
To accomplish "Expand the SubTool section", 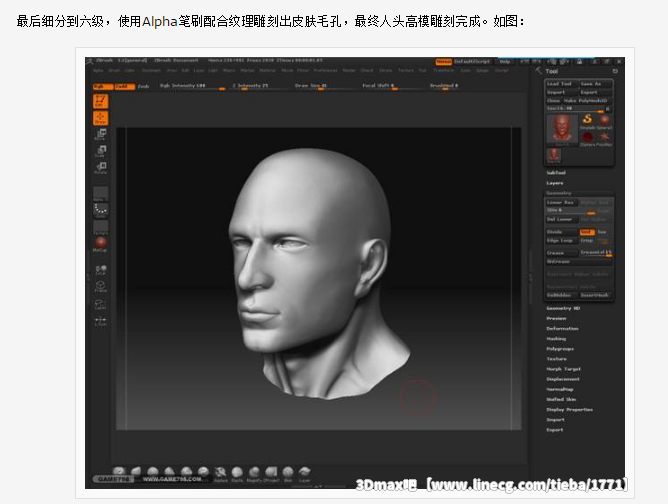I will (x=556, y=173).
